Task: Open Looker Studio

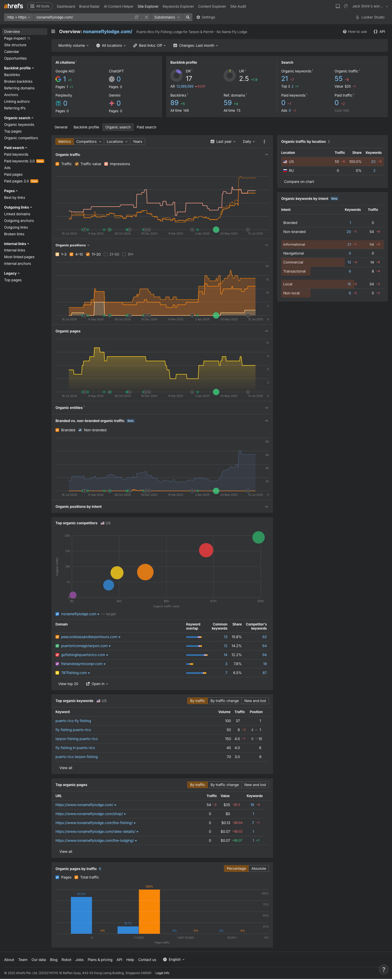Action: coord(370,17)
